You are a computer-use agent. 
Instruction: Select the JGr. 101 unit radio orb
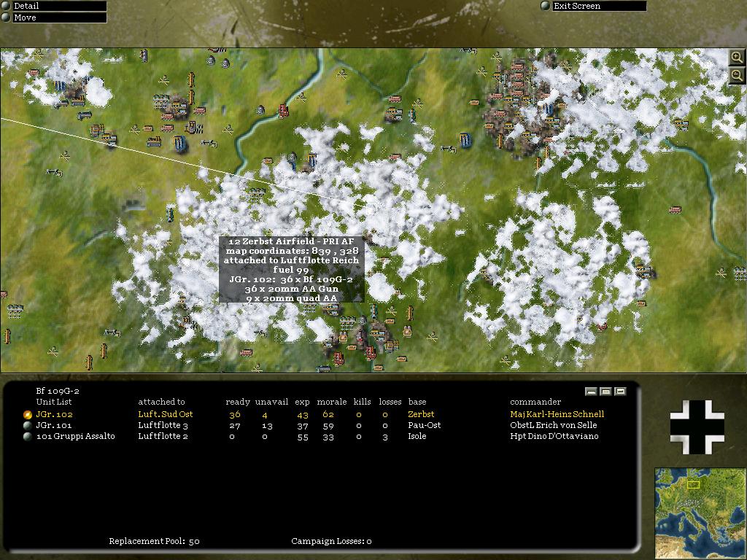(x=28, y=425)
